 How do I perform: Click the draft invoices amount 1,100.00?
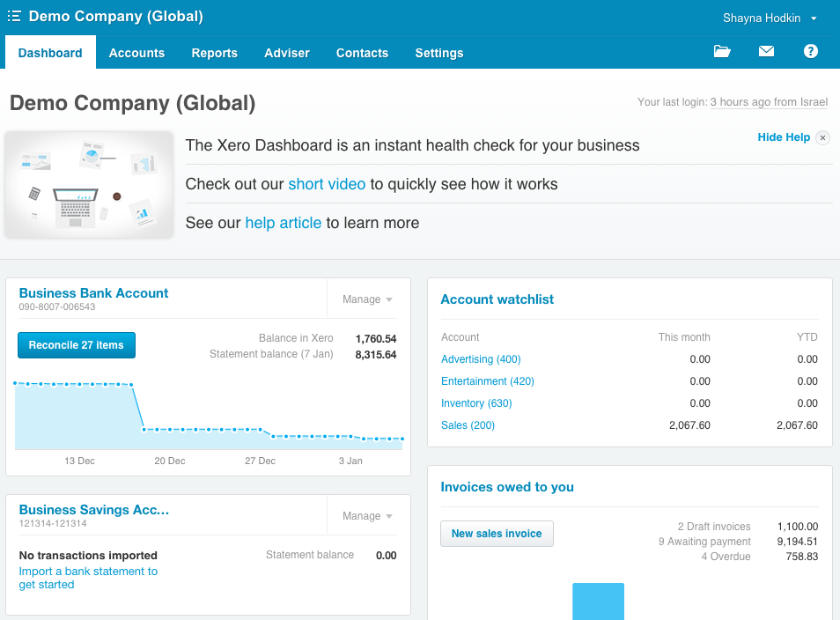pyautogui.click(x=798, y=527)
